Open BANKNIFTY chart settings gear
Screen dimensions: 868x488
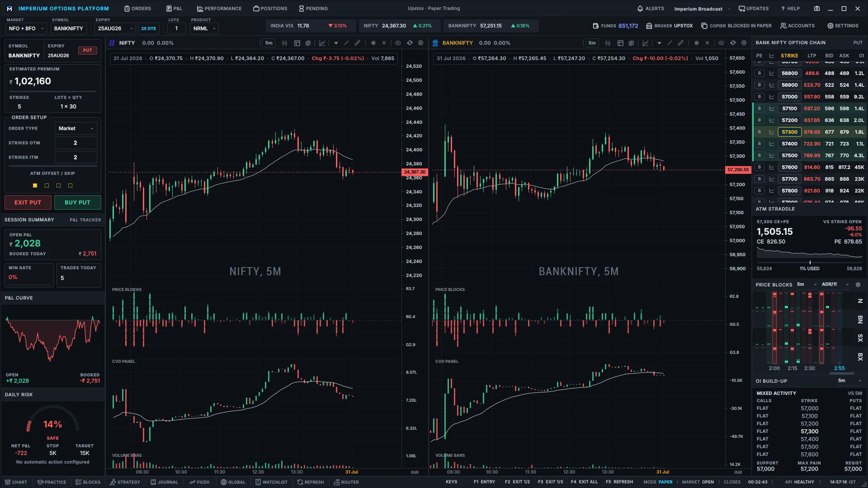[x=744, y=43]
